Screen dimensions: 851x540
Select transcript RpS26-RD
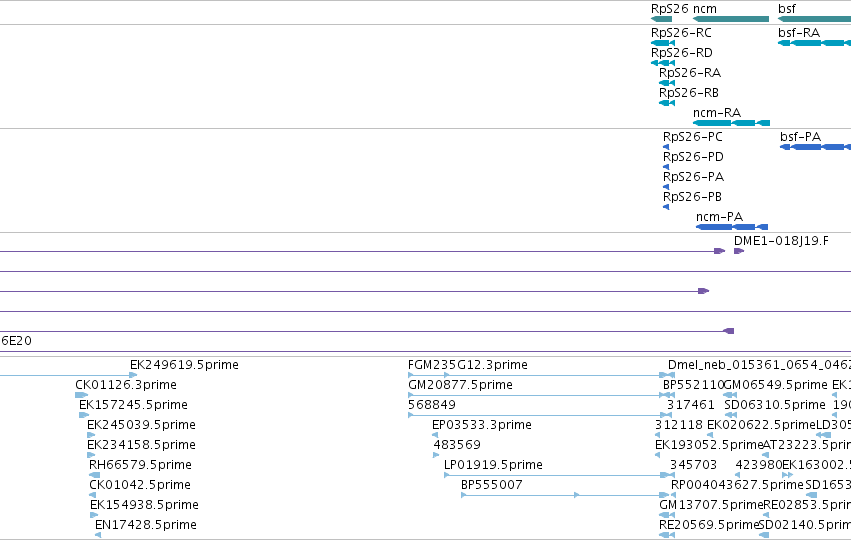[x=682, y=53]
